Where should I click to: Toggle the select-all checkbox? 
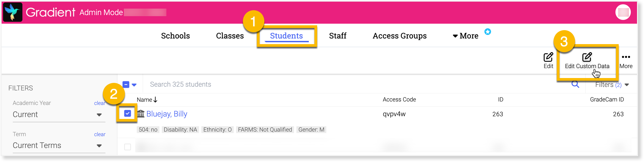coord(126,84)
